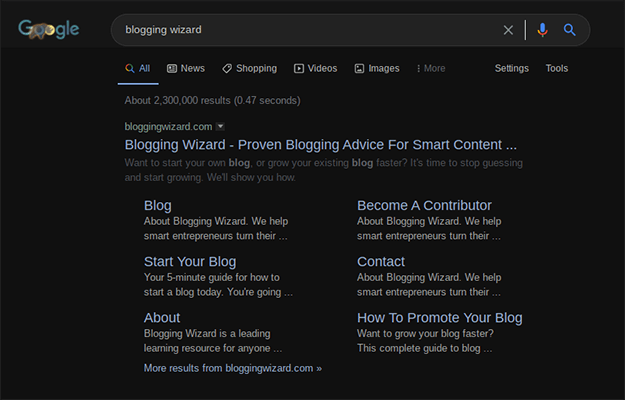Expand the More search options menu
625x400 pixels.
point(431,68)
